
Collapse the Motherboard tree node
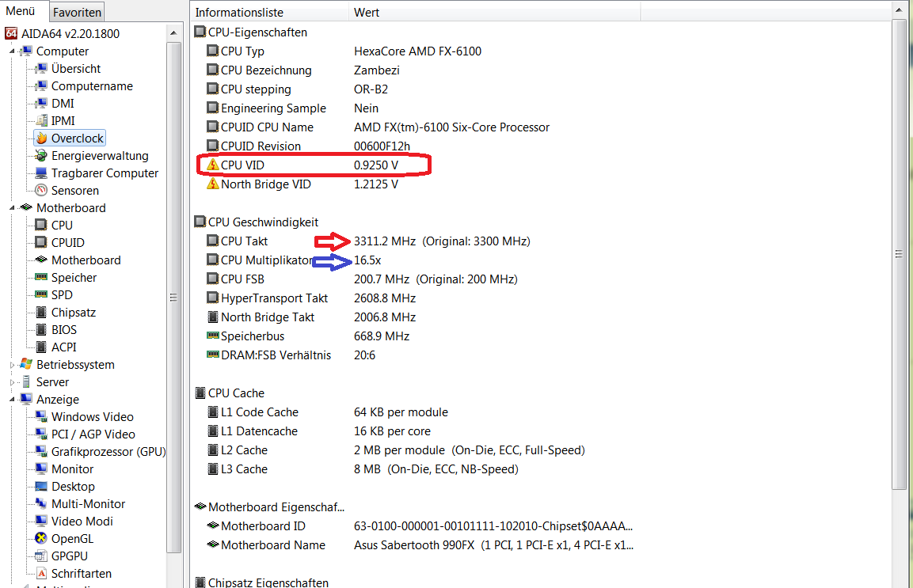12,208
